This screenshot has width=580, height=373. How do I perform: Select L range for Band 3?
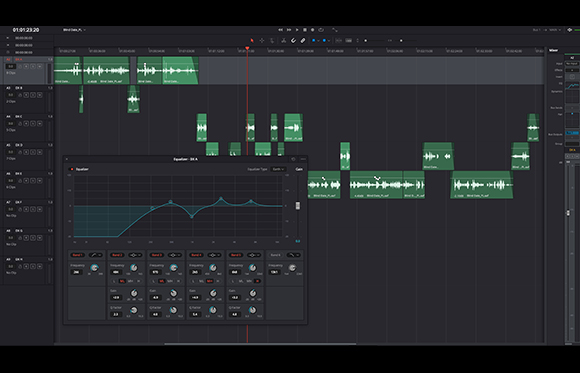click(154, 281)
